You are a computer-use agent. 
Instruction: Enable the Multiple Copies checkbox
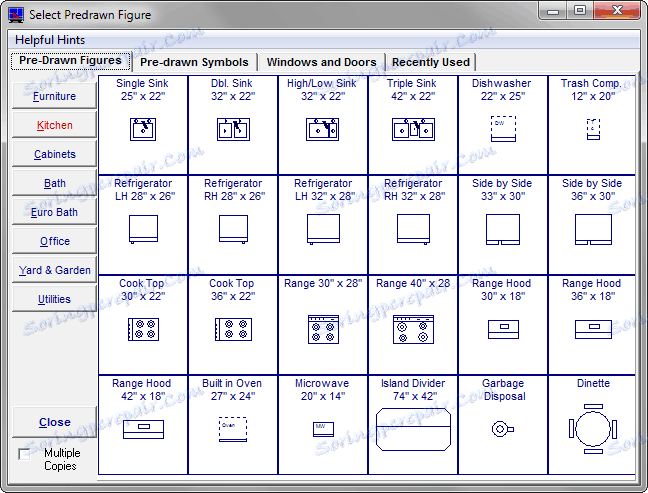[x=24, y=454]
